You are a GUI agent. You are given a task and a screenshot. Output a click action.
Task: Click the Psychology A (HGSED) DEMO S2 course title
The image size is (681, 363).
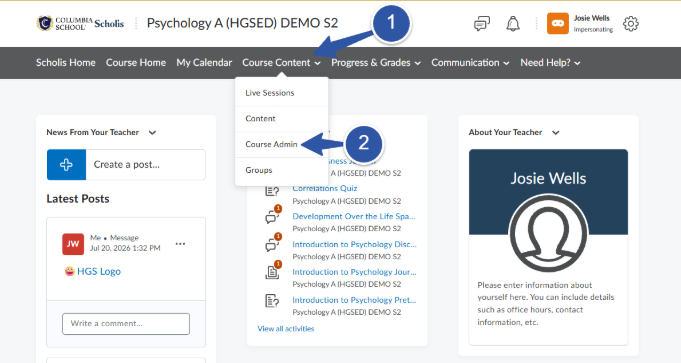click(242, 23)
